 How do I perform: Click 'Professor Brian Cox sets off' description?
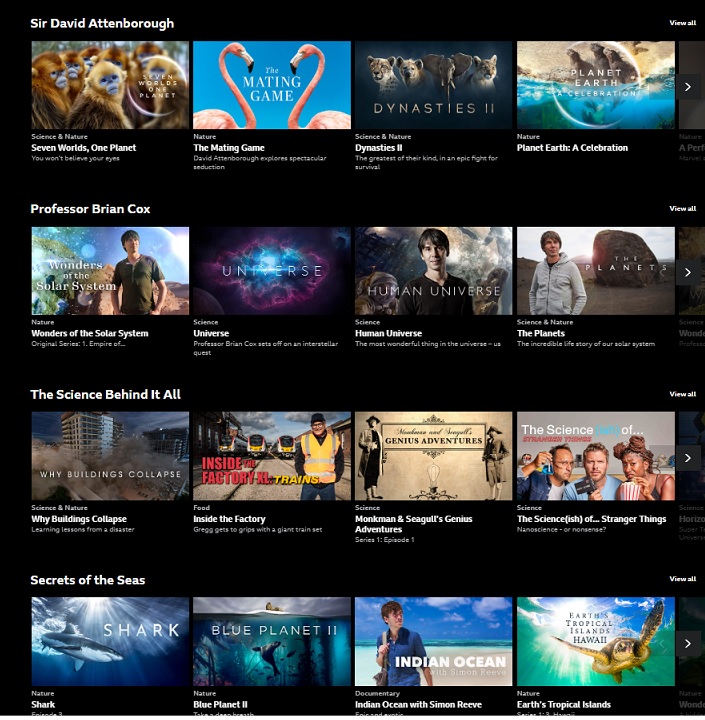(x=265, y=348)
